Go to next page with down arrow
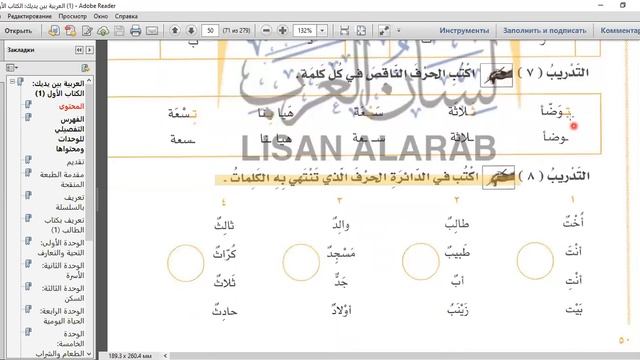Viewport: 640px width, 360px height. (x=191, y=31)
